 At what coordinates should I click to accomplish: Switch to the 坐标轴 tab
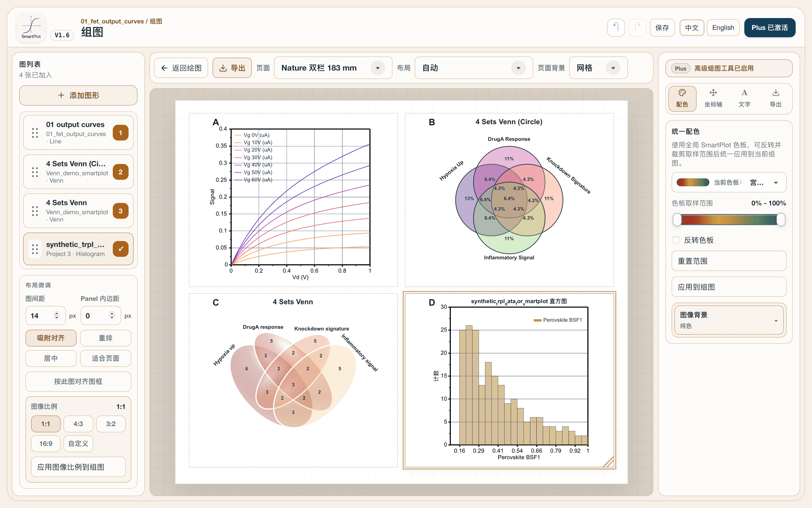click(x=713, y=98)
